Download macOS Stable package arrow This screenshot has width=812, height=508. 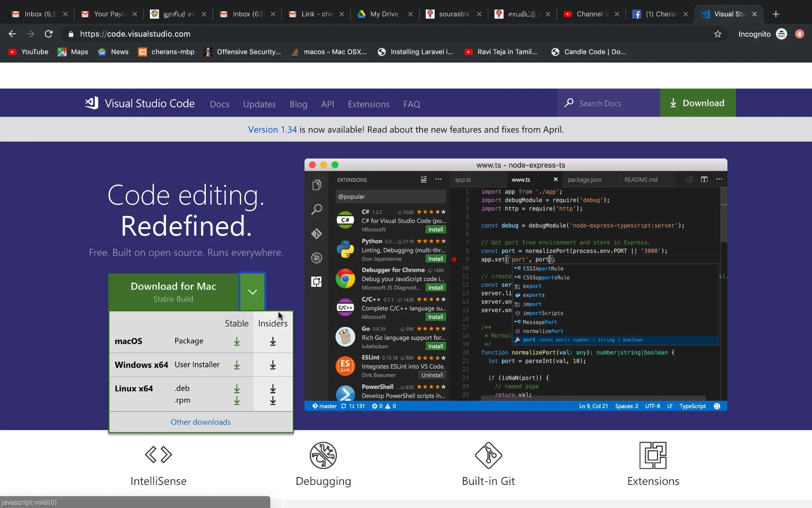[237, 341]
